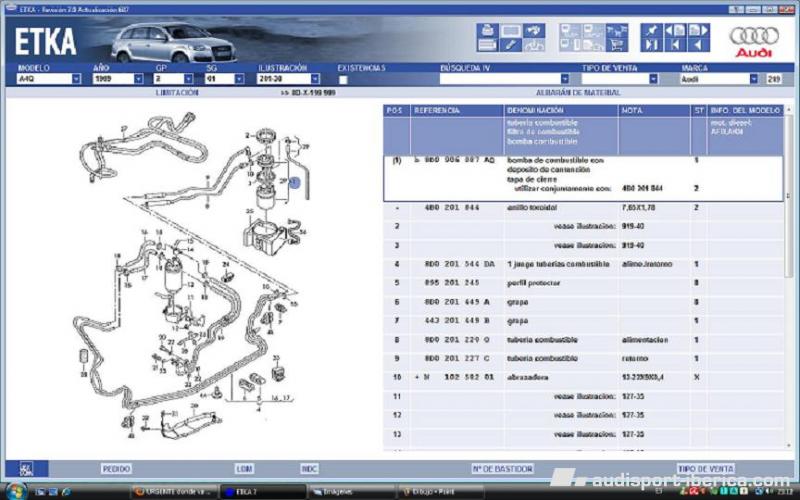Click the single shopping cart icon

coord(616,45)
